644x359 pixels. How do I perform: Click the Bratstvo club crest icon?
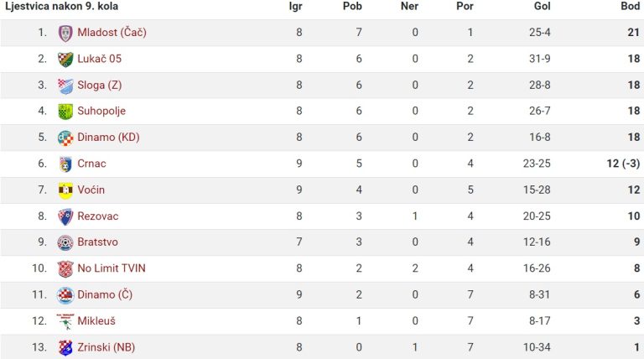coord(65,242)
